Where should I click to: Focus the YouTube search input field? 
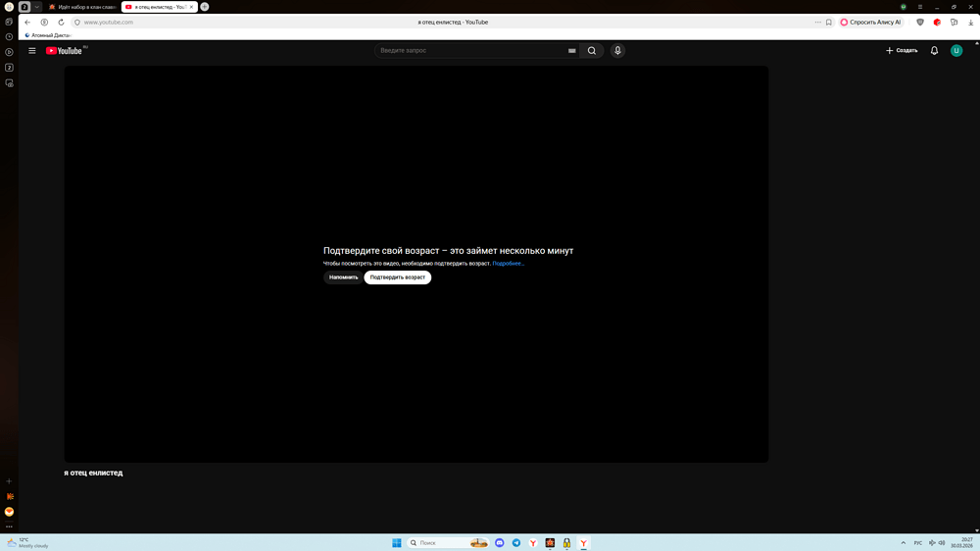click(470, 51)
